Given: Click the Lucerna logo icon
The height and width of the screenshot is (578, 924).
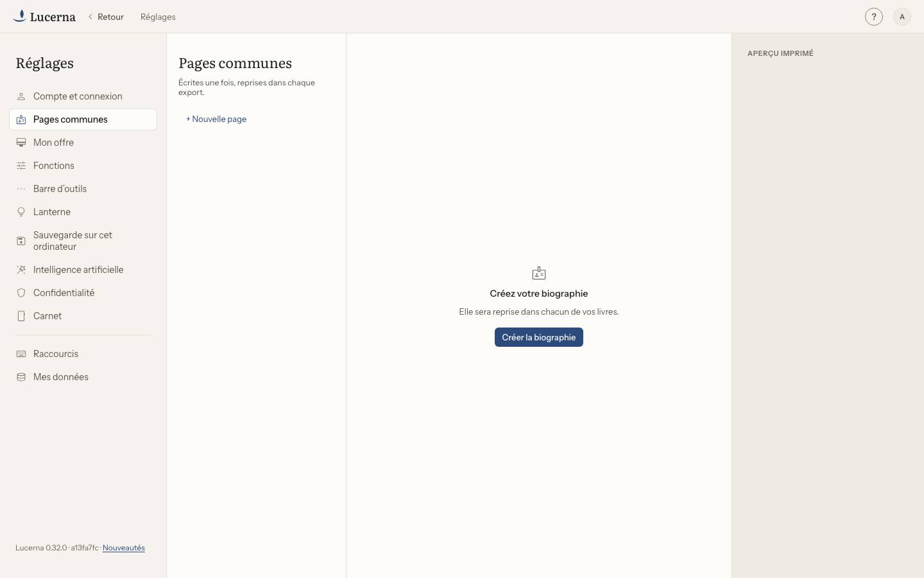Looking at the screenshot, I should [x=20, y=16].
